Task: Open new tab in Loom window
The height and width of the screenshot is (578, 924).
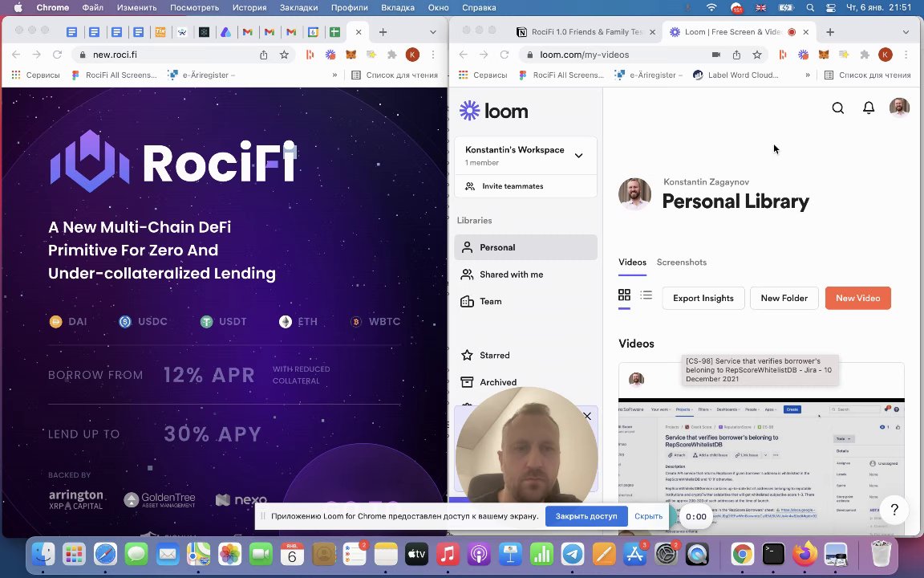Action: (x=829, y=32)
